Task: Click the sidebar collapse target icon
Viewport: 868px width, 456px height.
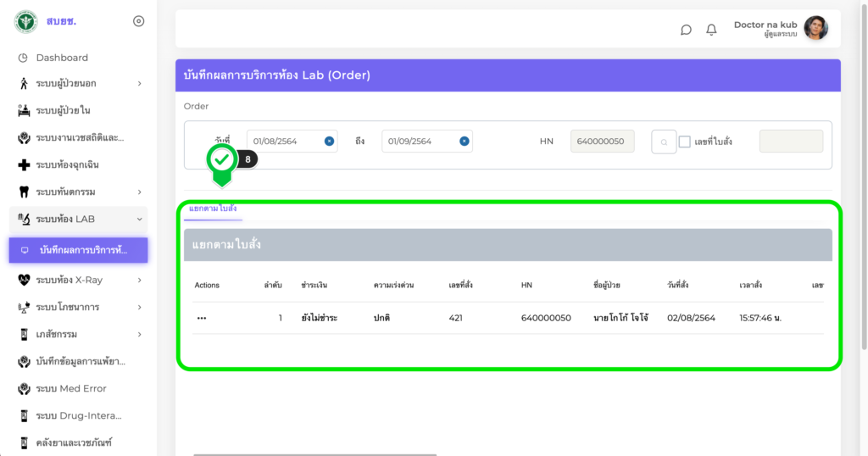Action: pos(139,21)
